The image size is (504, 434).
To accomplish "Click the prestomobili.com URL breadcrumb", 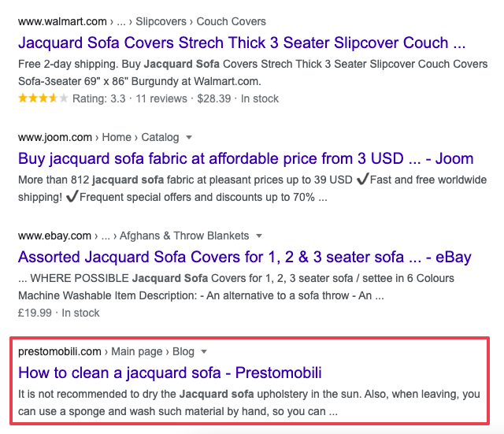I will coord(60,351).
